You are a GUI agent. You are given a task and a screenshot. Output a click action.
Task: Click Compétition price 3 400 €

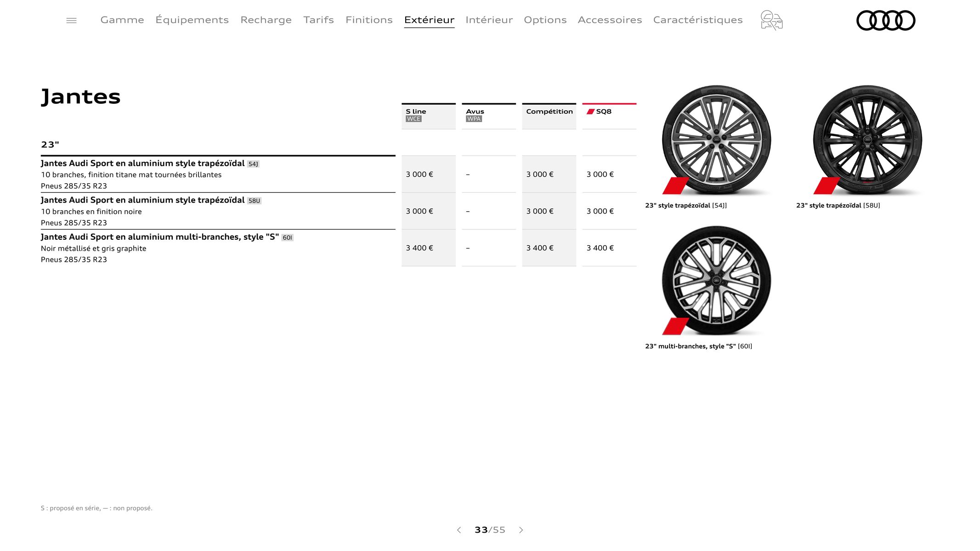point(540,248)
